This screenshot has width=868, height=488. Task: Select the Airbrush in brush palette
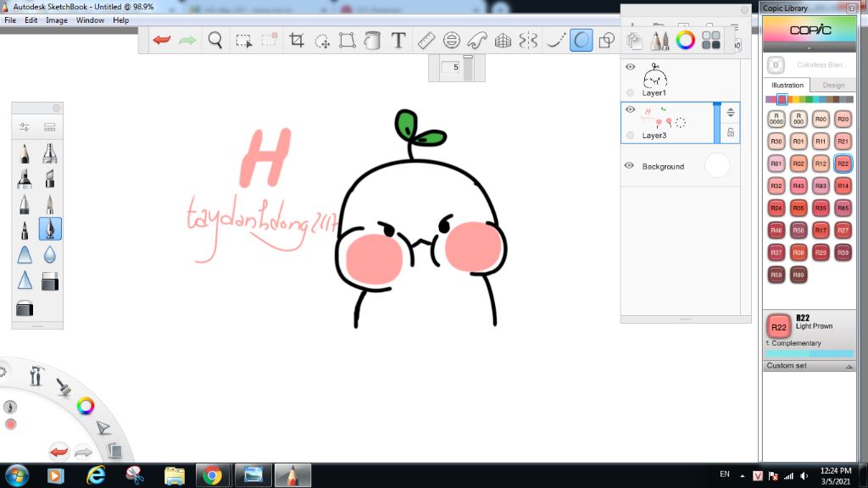[50, 153]
